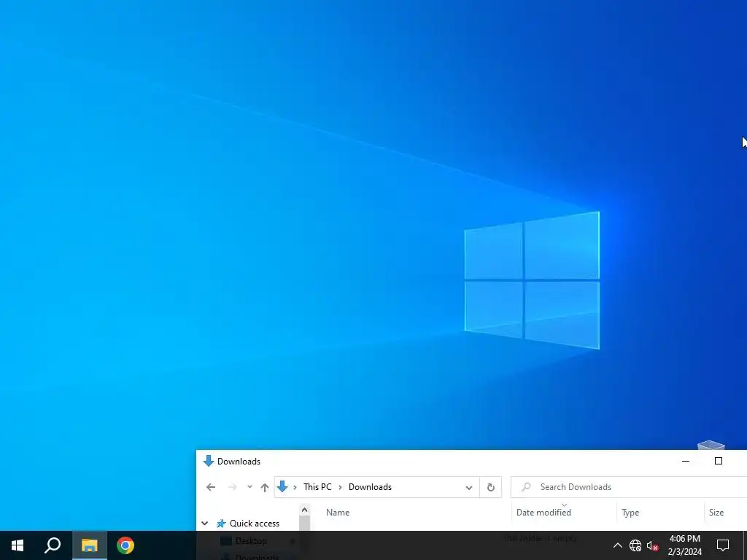The image size is (747, 560).
Task: Open the taskbar search magnifier
Action: (53, 545)
